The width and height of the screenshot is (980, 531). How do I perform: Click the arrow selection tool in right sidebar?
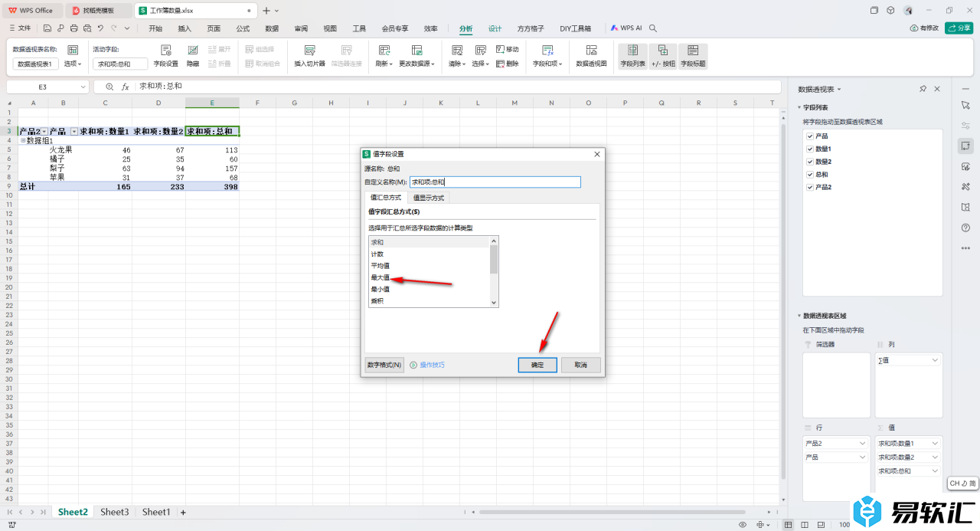[x=965, y=104]
